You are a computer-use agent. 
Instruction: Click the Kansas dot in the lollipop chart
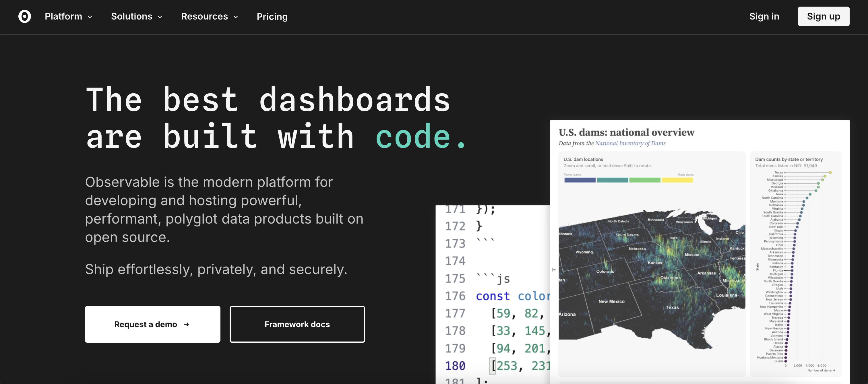tap(825, 176)
